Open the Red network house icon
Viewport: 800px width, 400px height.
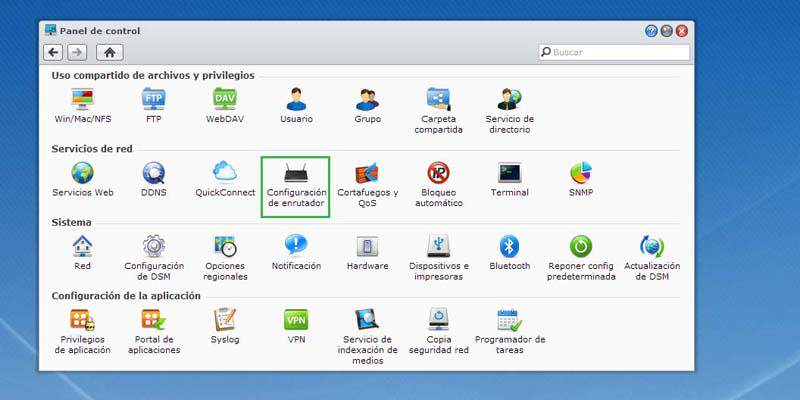[83, 246]
